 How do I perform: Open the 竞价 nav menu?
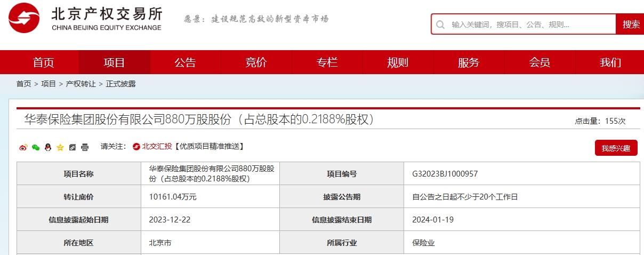pos(256,62)
